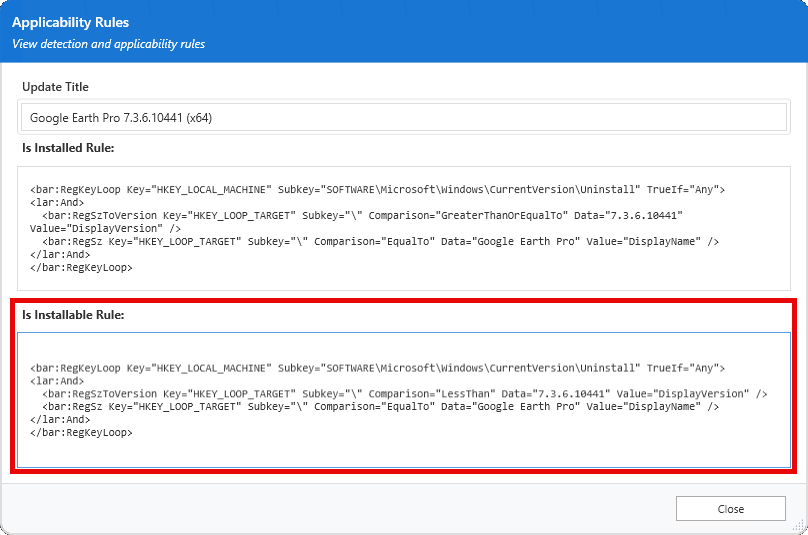Image resolution: width=808 pixels, height=535 pixels.
Task: Click the opening RegKeyLoop line in Installable Rule
Action: pyautogui.click(x=377, y=368)
